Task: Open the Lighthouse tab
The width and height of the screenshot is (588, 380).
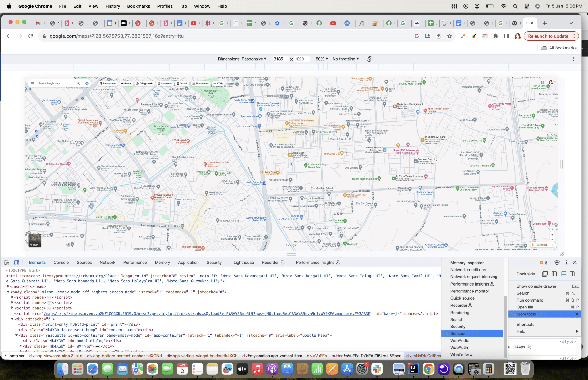Action: (x=243, y=262)
